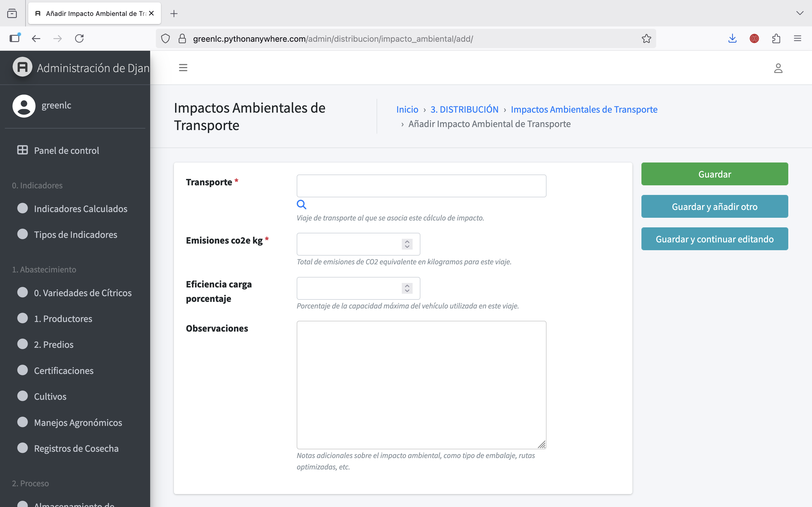Increment Emisiones co2e kg with the stepper
The height and width of the screenshot is (507, 812).
click(x=406, y=242)
